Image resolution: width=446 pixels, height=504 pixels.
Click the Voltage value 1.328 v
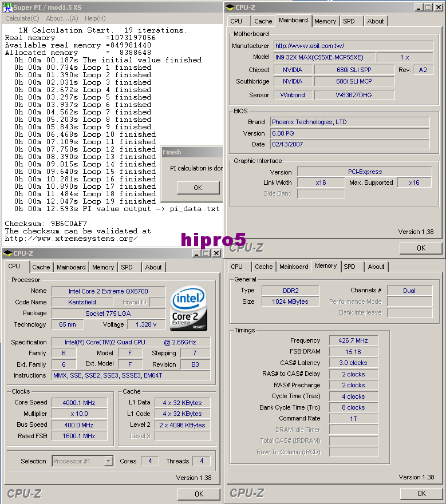coord(146,324)
